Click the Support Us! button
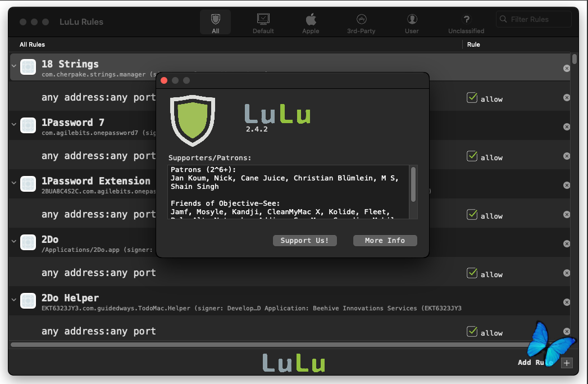Viewport: 588px width, 384px height. point(304,241)
